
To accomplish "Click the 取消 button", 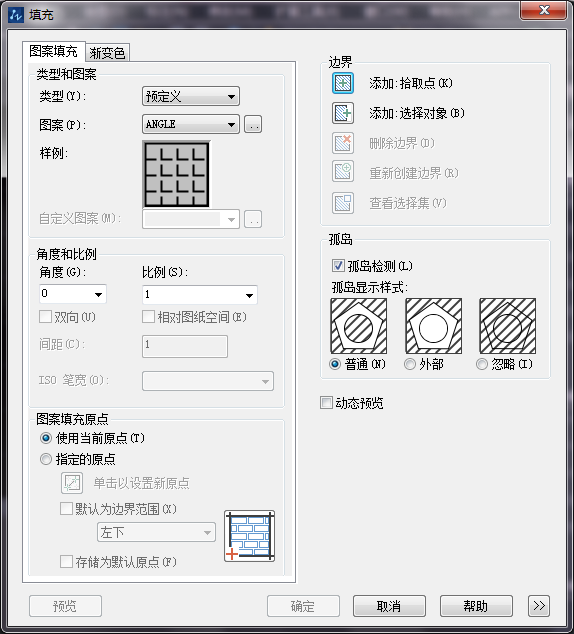I will point(389,606).
